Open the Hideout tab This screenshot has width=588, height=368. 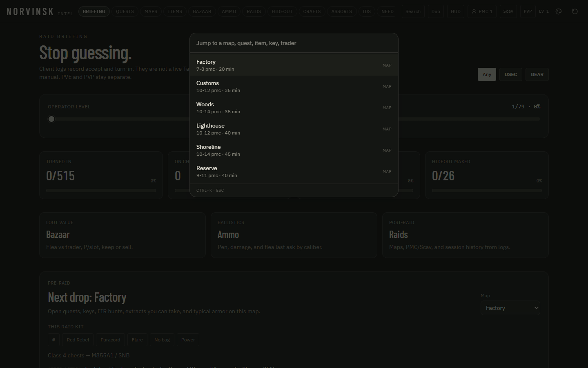[282, 11]
